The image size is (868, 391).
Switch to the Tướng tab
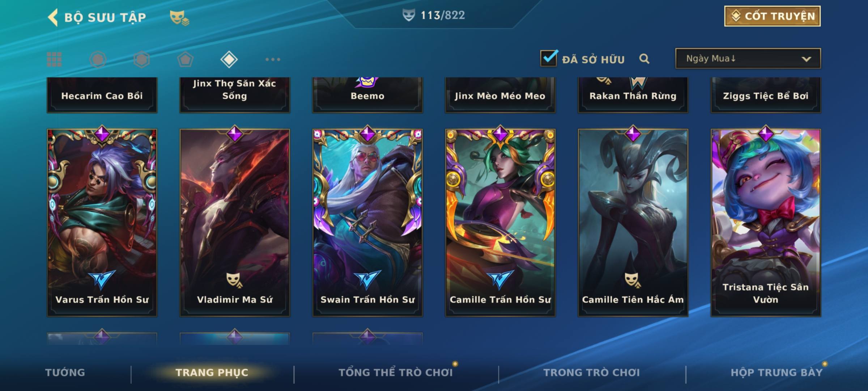point(65,373)
